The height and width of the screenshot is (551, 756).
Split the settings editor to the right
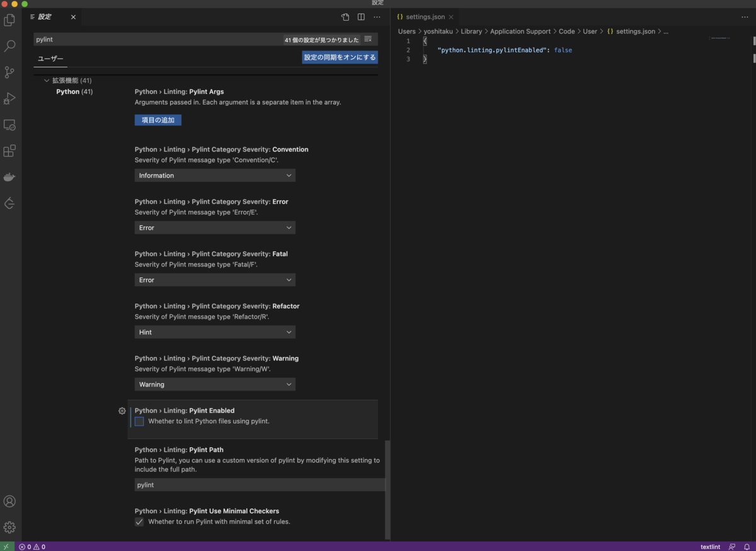(361, 17)
